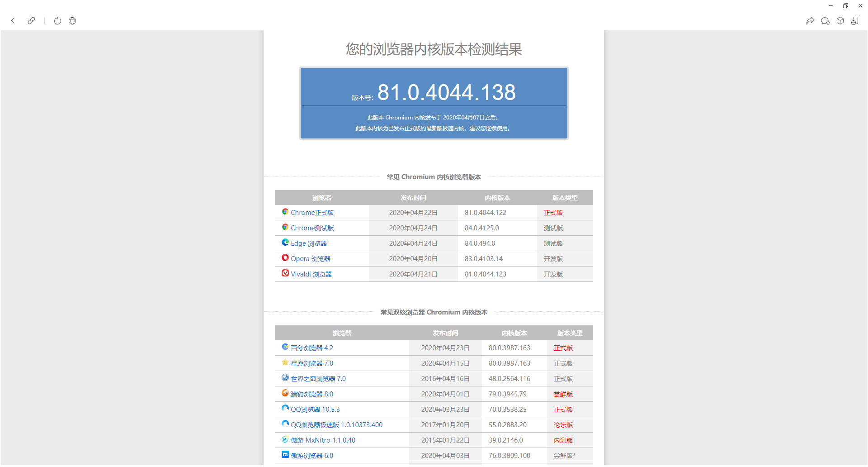This screenshot has width=868, height=467.
Task: Click release date 2020年04月21日 for Vivaldi
Action: pyautogui.click(x=413, y=274)
